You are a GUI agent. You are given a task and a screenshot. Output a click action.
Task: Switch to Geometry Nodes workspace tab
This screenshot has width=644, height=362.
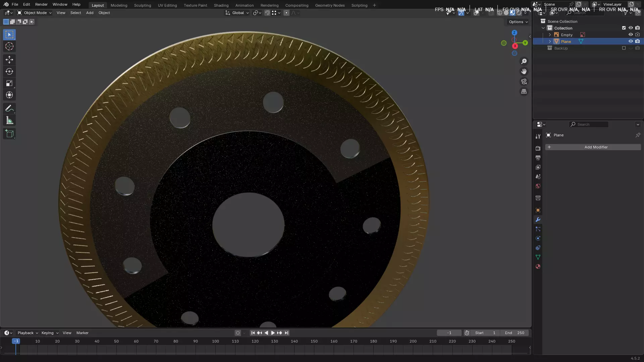(x=330, y=5)
